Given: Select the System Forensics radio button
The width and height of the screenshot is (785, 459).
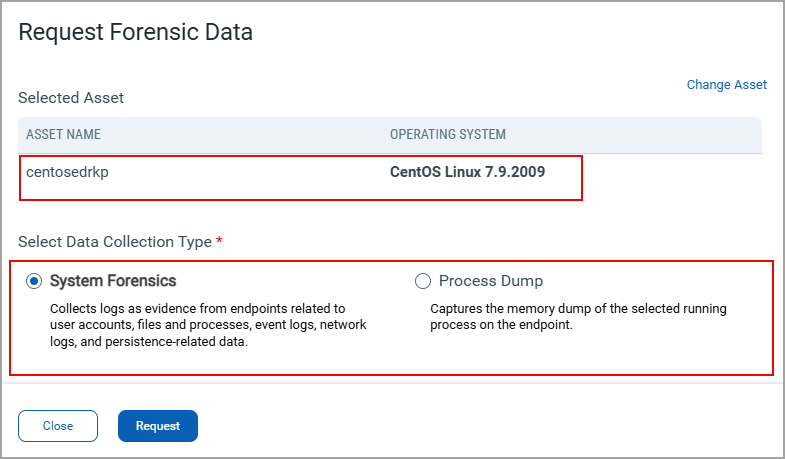Looking at the screenshot, I should point(34,281).
